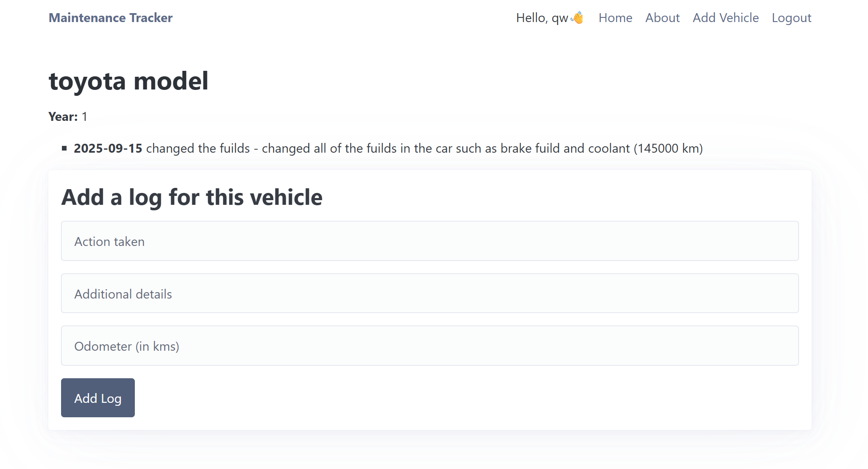
Task: Open the About page link
Action: pos(662,18)
